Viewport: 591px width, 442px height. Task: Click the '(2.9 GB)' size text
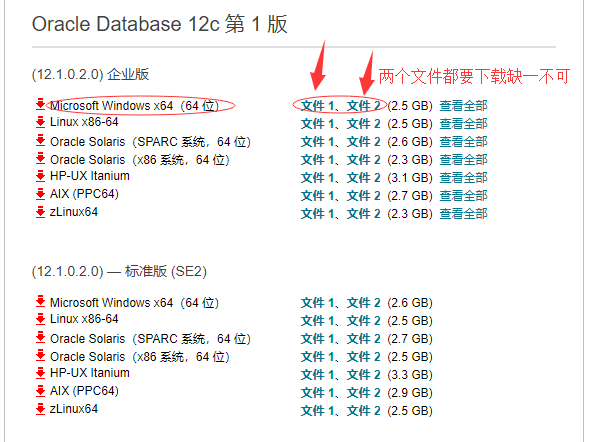410,393
